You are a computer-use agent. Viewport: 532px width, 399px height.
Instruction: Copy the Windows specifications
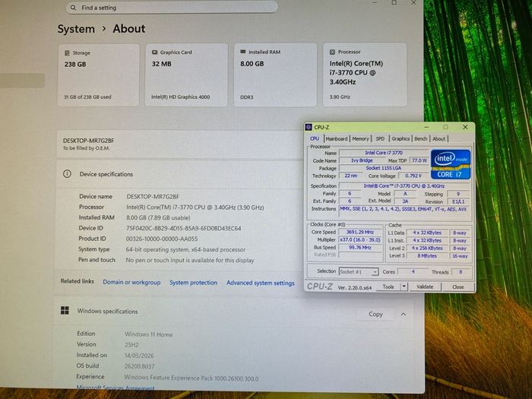(x=375, y=314)
